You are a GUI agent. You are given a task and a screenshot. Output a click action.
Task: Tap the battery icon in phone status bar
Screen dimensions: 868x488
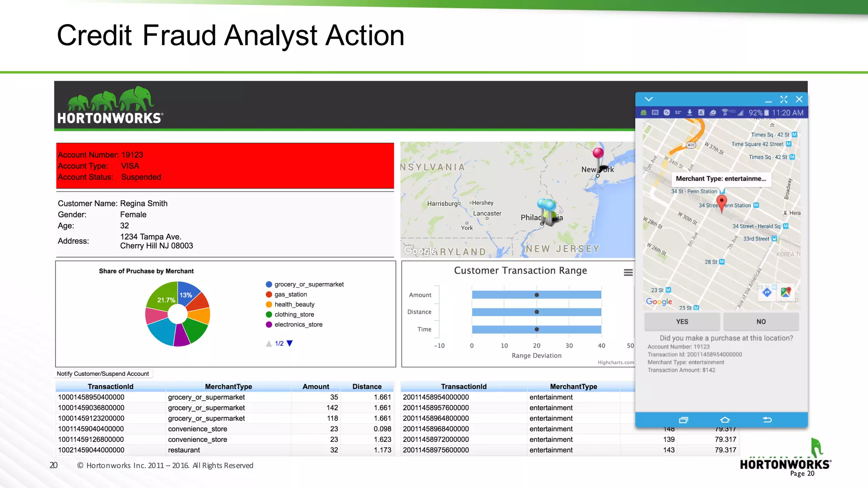766,113
